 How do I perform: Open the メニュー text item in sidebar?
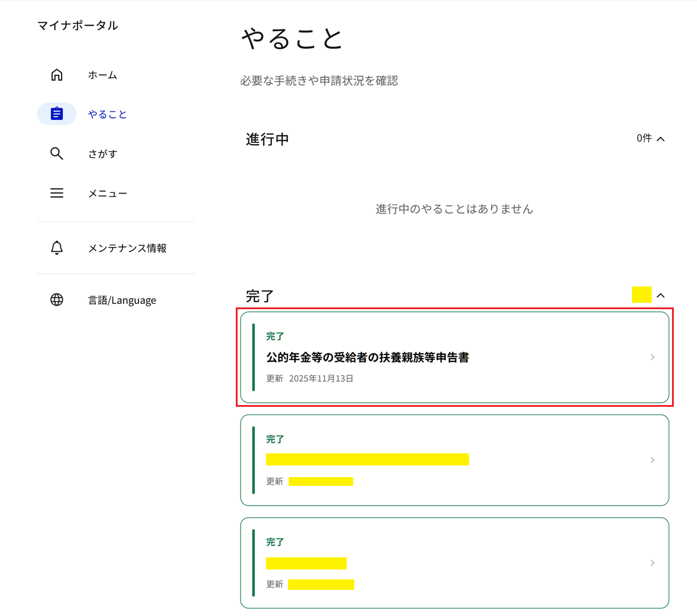pyautogui.click(x=107, y=194)
